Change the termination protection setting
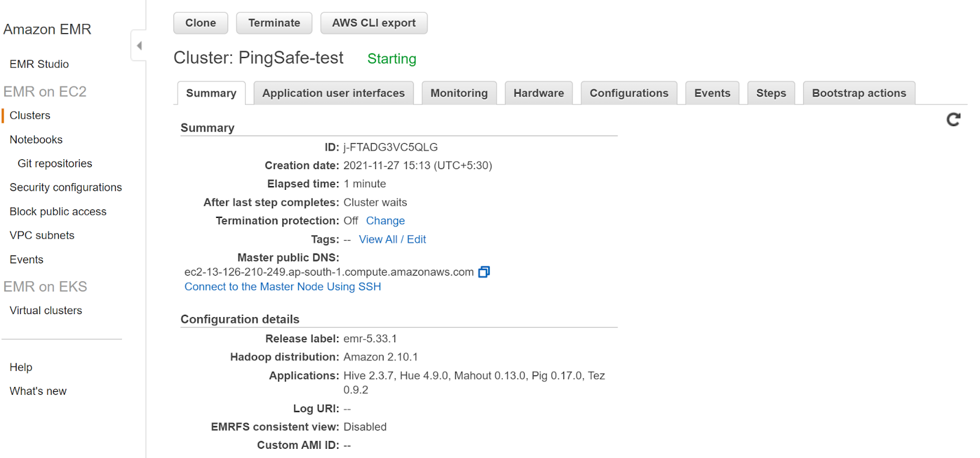This screenshot has height=458, width=980. (x=385, y=221)
